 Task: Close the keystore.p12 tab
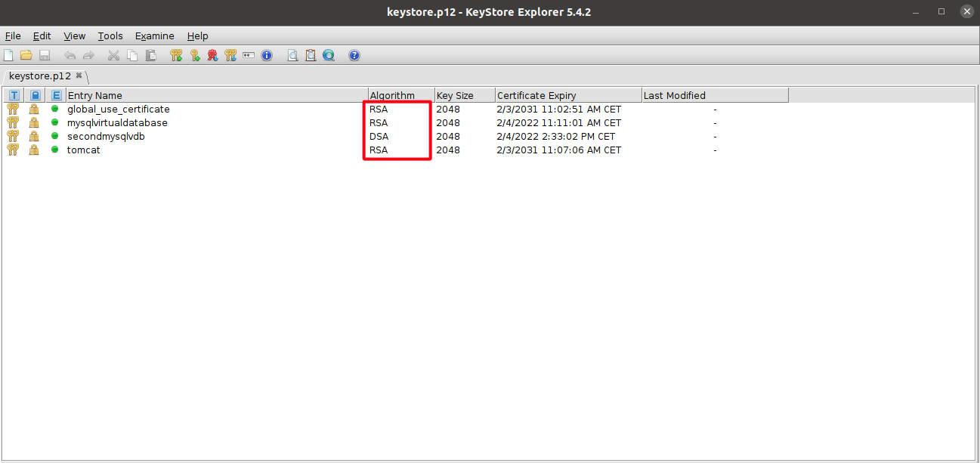79,76
